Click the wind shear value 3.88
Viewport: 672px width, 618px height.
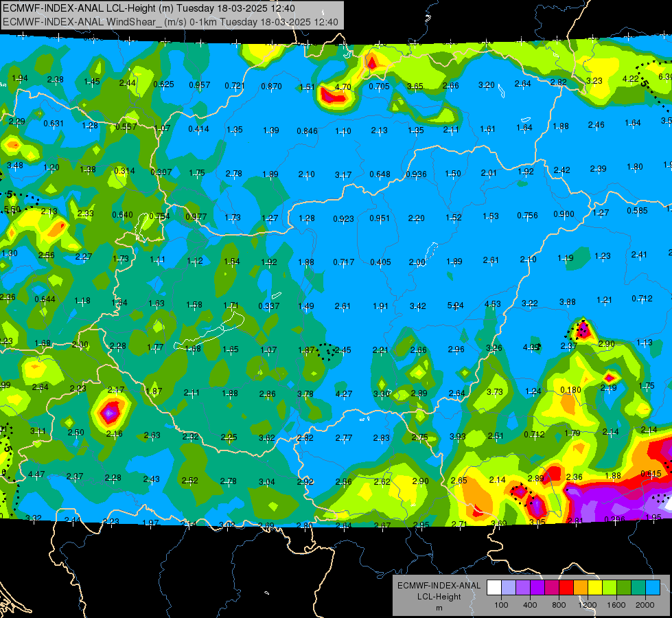click(x=568, y=302)
